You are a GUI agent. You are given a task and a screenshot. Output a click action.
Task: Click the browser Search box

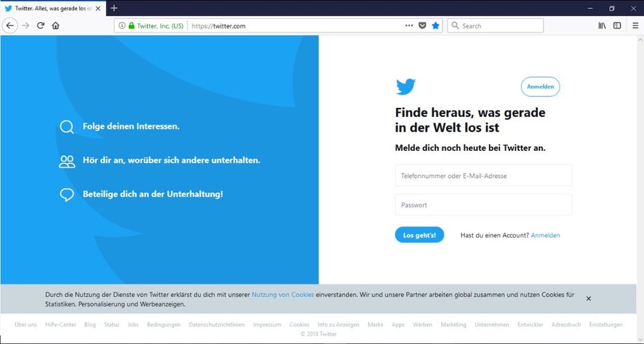[x=495, y=26]
